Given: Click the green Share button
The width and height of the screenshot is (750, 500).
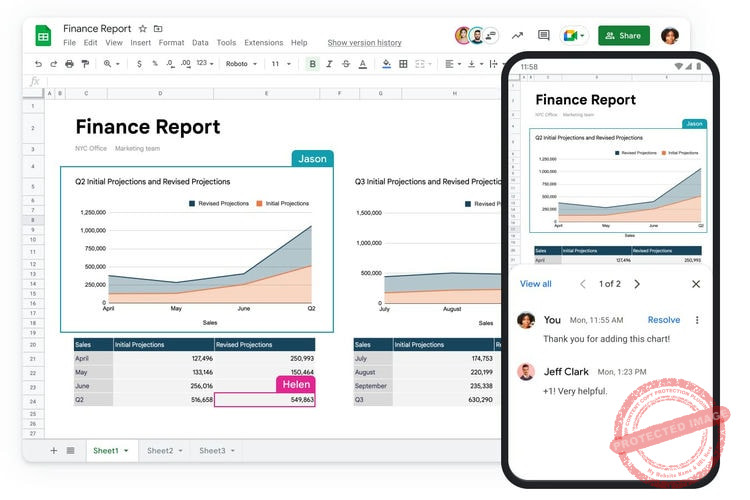Looking at the screenshot, I should point(624,35).
